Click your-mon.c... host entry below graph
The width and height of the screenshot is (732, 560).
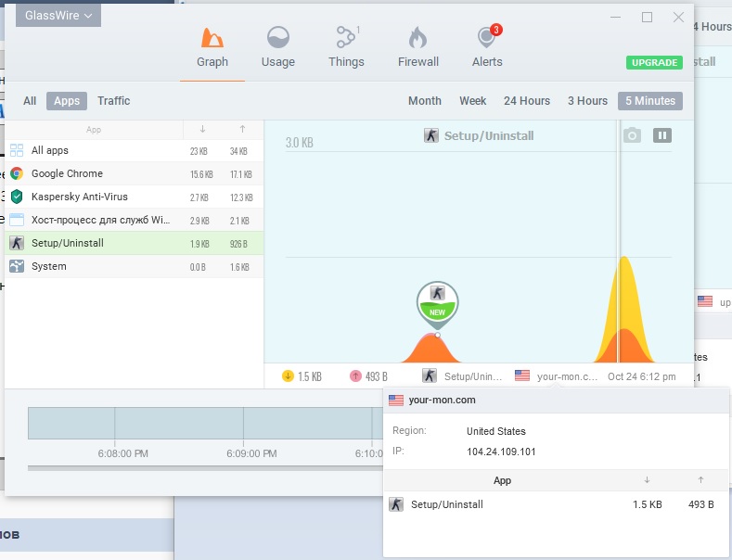(x=567, y=376)
